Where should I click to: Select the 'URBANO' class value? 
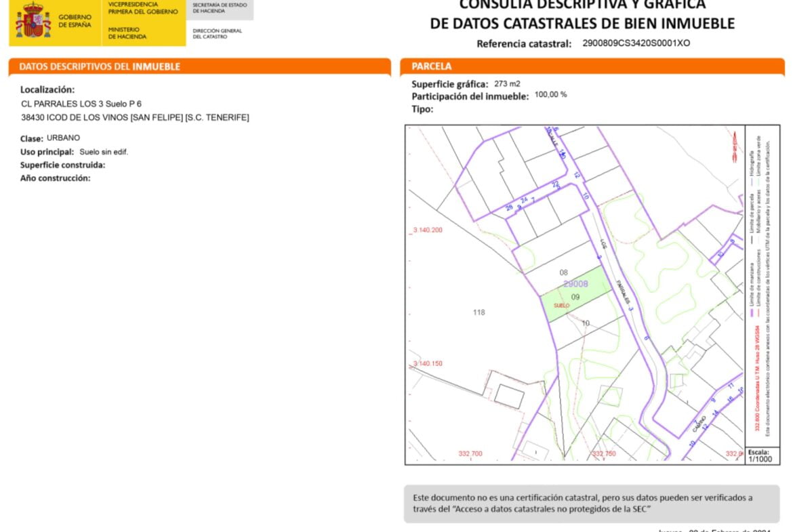63,138
